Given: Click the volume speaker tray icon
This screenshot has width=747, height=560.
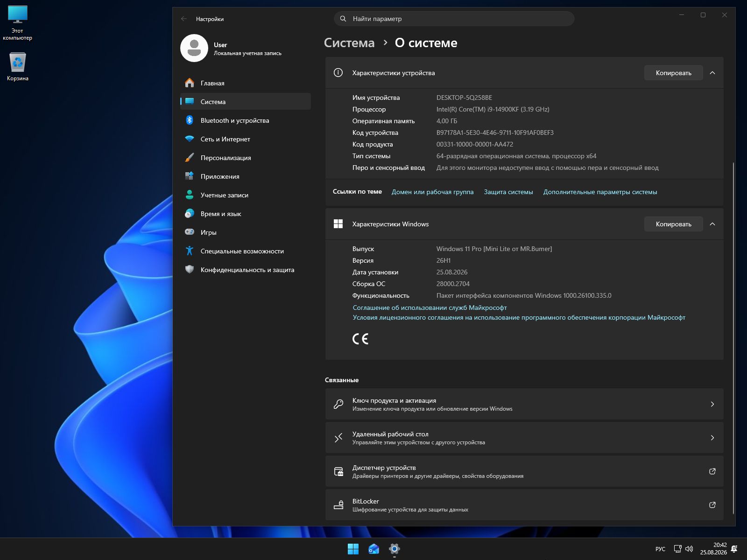Looking at the screenshot, I should [689, 549].
